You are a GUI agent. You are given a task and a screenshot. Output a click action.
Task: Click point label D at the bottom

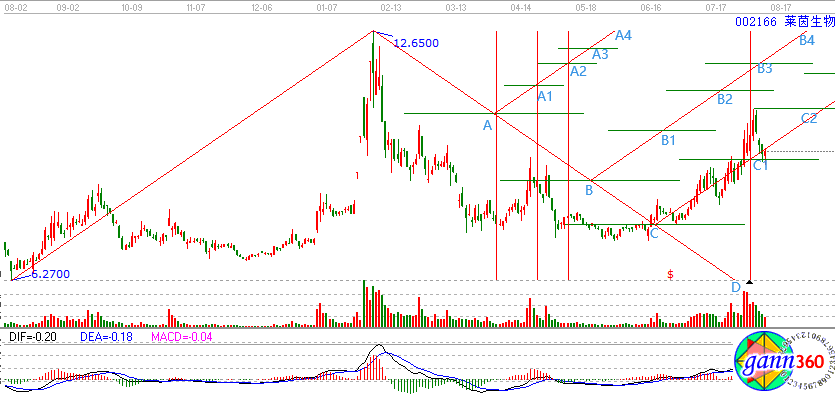[736, 287]
